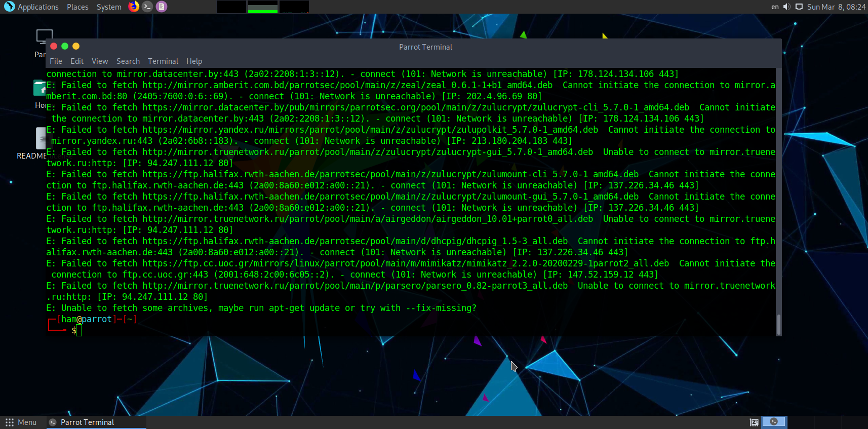
Task: Open the terminal launcher in top panel
Action: pyautogui.click(x=147, y=7)
